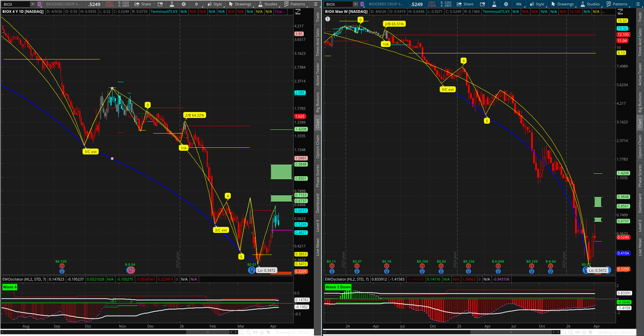Open the Drawings dropdown on the weekly chart
644x336 pixels.
[x=562, y=4]
